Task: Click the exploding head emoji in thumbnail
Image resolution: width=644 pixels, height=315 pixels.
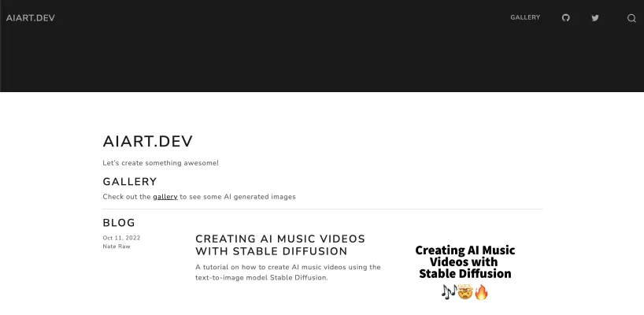Action: click(464, 292)
